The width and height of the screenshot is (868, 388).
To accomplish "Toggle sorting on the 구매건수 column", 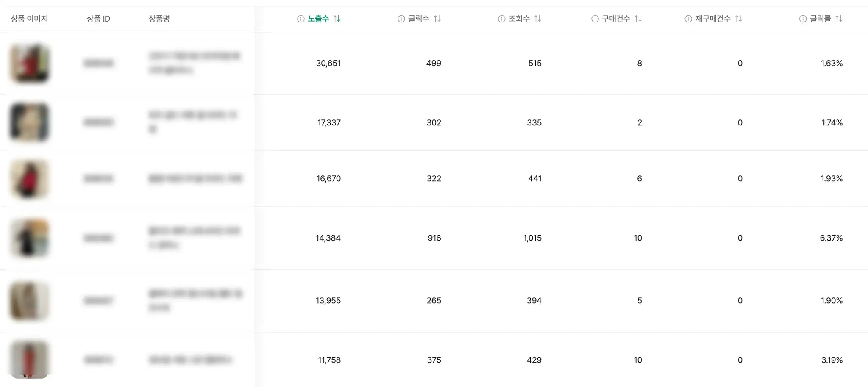I will tap(640, 19).
